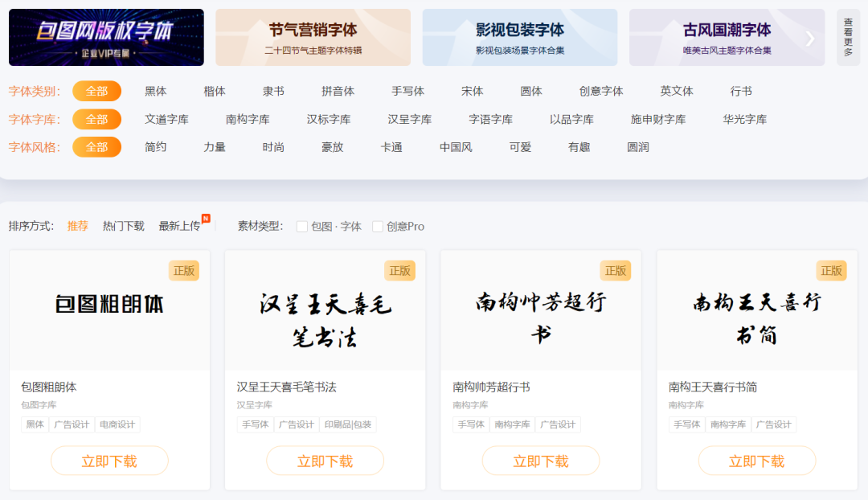Filter font category by 创意字体
Image resolution: width=868 pixels, height=500 pixels.
click(601, 92)
